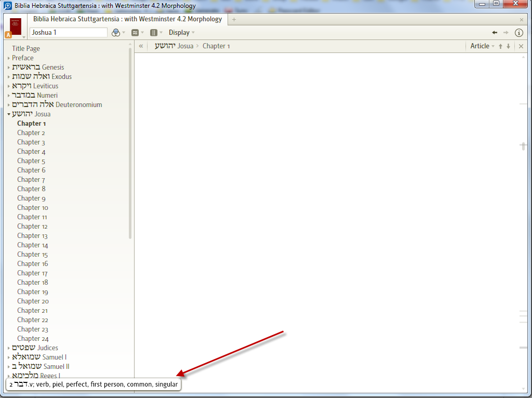This screenshot has width=532, height=398.
Task: Select Chapter 24 in the contents
Action: 33,339
